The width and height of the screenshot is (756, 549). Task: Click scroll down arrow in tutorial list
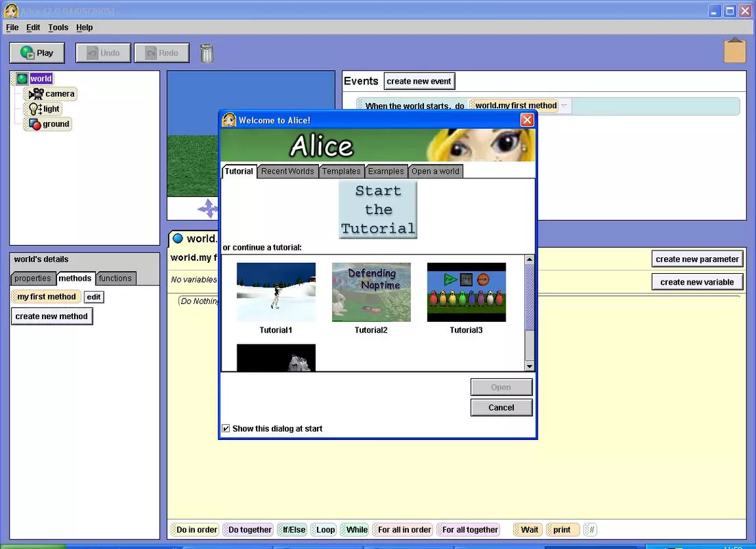pos(530,366)
